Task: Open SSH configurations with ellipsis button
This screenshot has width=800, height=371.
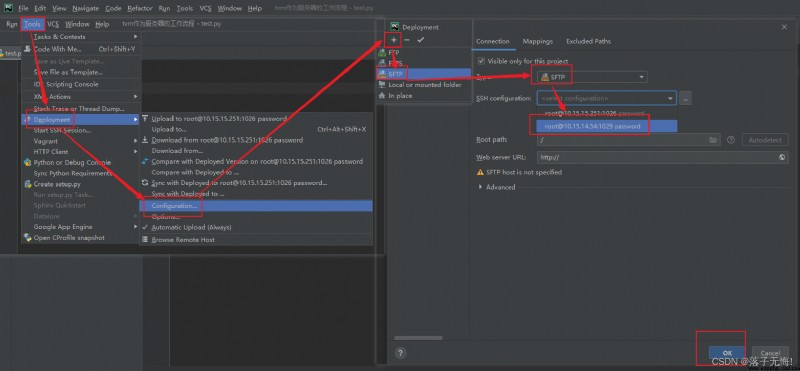Action: pyautogui.click(x=686, y=98)
